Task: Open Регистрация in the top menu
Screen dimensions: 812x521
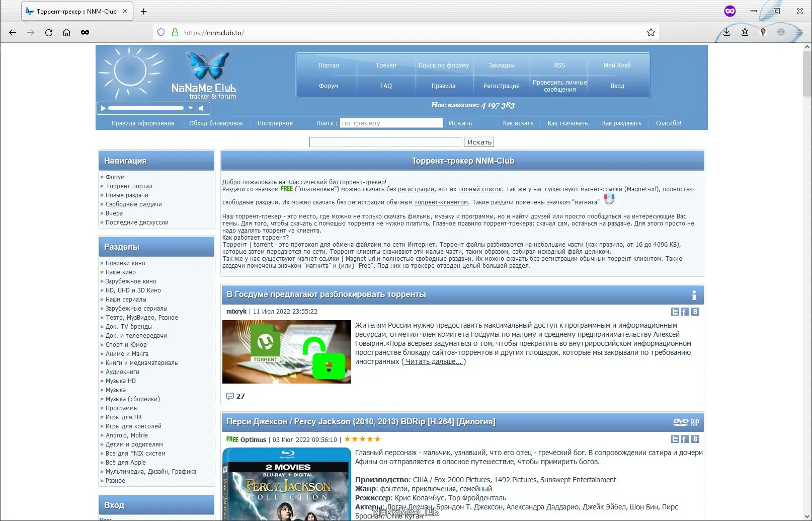Action: point(502,86)
